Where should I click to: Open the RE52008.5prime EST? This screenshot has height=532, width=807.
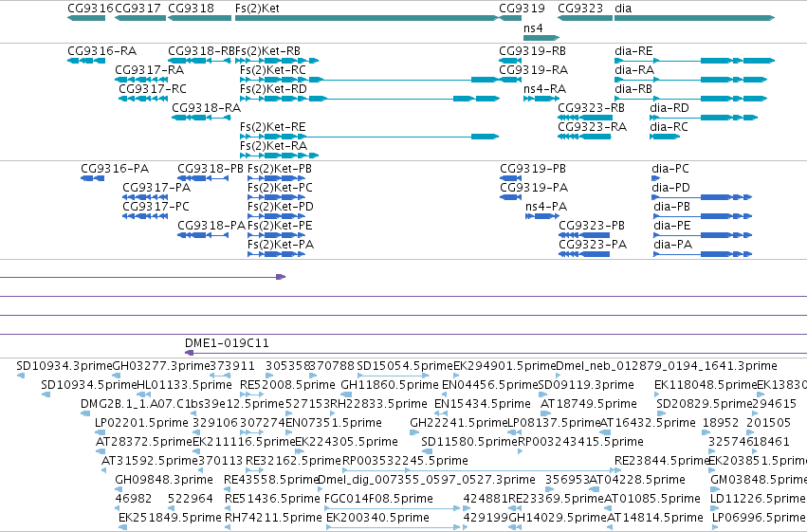[x=252, y=395]
